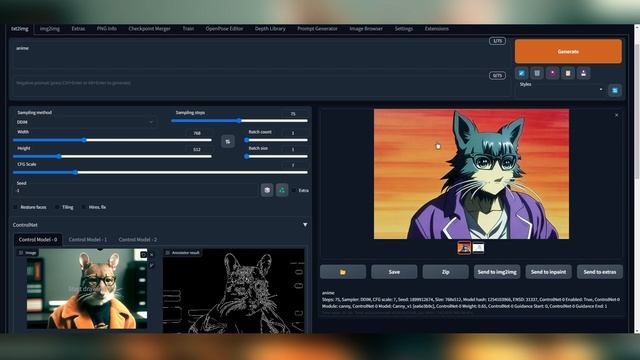
Task: Open the Extensions tab
Action: click(x=437, y=29)
